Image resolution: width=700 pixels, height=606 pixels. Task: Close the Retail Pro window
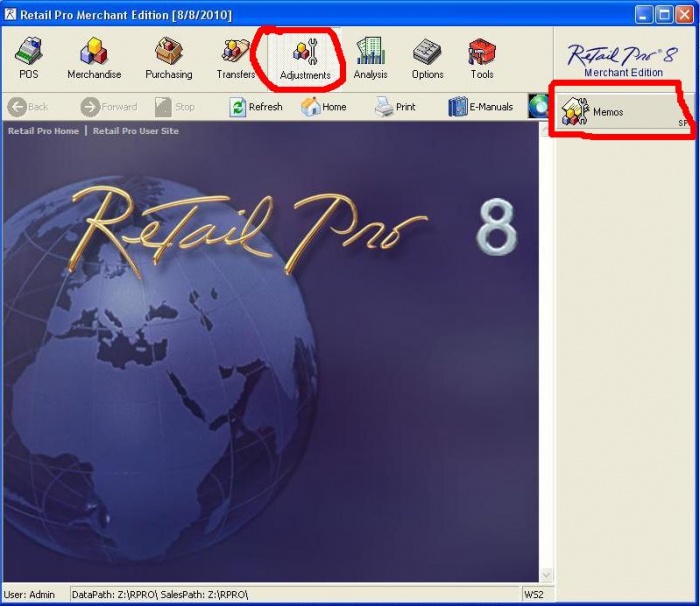coord(684,15)
